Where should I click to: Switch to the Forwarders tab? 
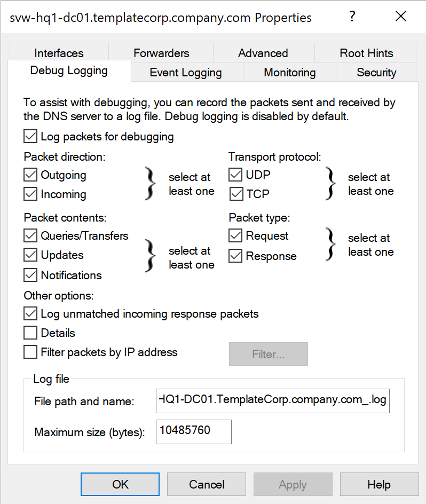click(x=161, y=53)
